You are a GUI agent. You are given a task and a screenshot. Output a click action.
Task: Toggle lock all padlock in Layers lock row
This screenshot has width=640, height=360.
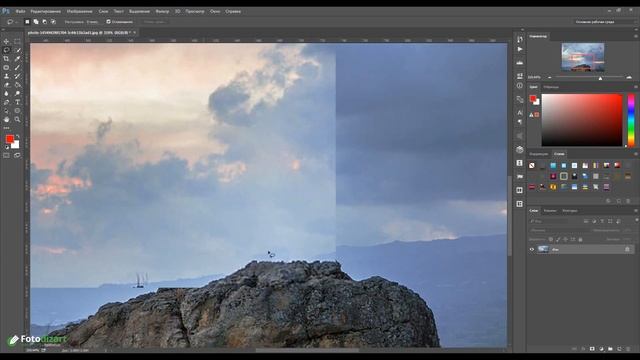point(580,240)
